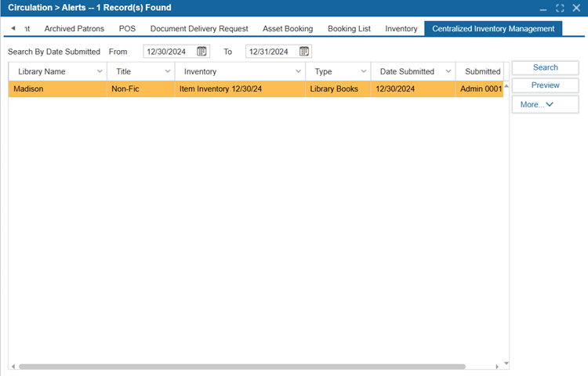Viewport: 588px width, 376px height.
Task: Open the From date calendar picker
Action: click(201, 51)
